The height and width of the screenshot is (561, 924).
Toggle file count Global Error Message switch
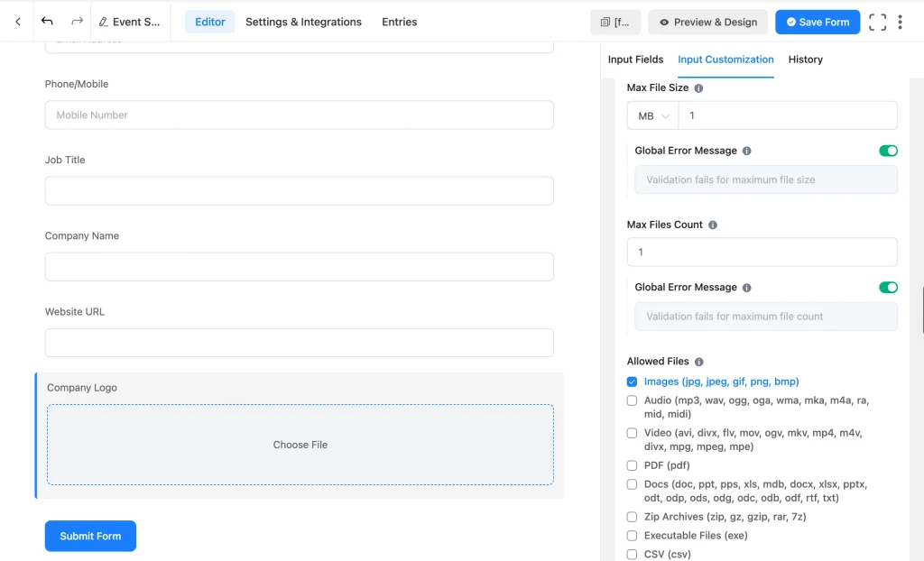(888, 288)
